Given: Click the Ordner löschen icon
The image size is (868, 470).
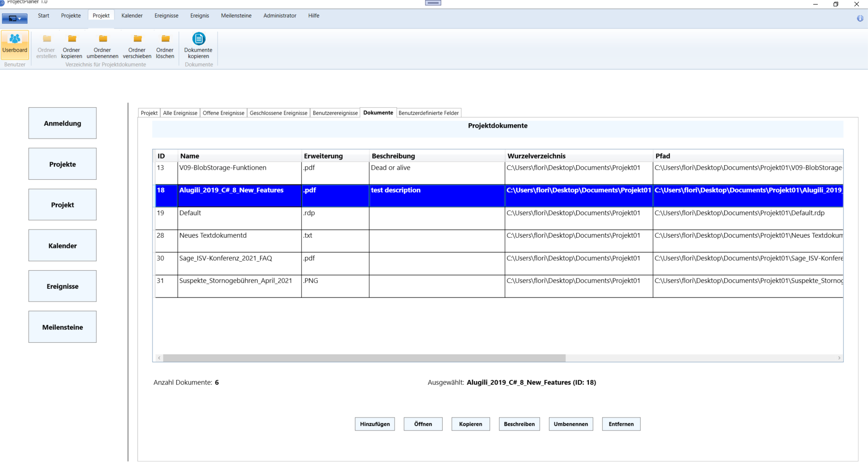Looking at the screenshot, I should (165, 46).
